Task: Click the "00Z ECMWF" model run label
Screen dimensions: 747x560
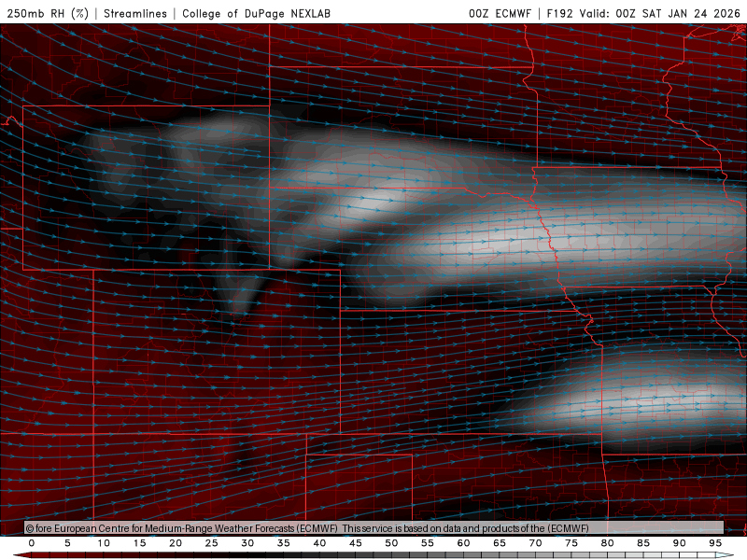Action: pos(500,13)
